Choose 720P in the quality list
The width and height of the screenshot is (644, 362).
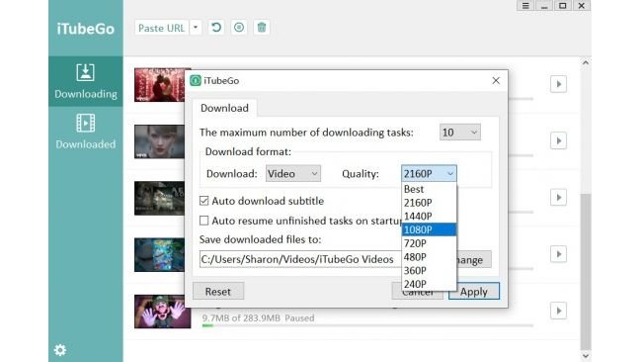point(429,243)
